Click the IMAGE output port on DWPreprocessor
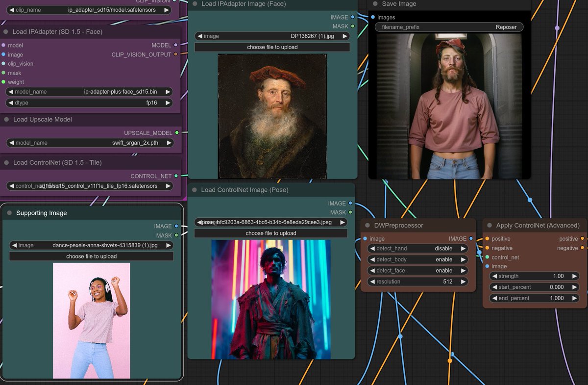 471,238
